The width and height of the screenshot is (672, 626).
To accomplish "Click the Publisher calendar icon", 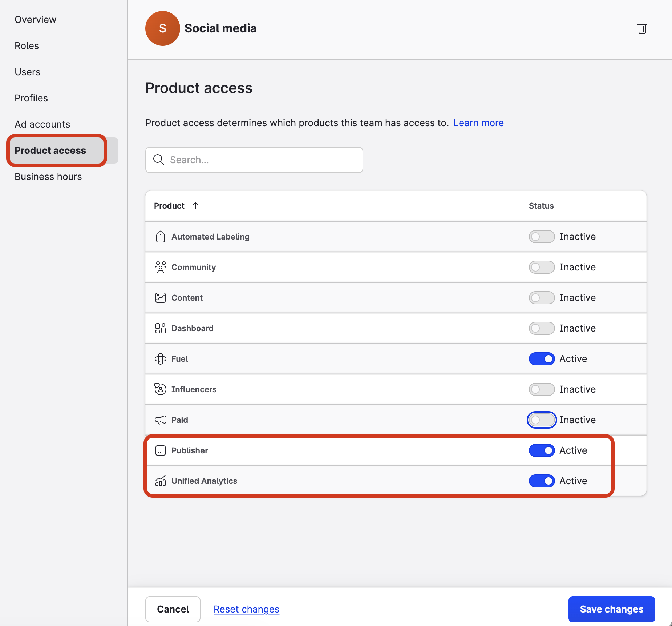I will point(160,450).
